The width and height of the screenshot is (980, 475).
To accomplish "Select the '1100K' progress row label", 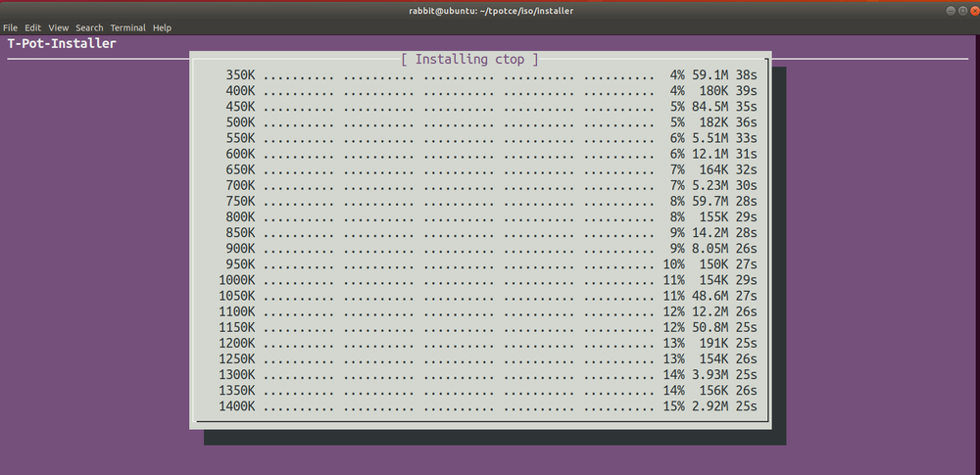I will point(237,311).
